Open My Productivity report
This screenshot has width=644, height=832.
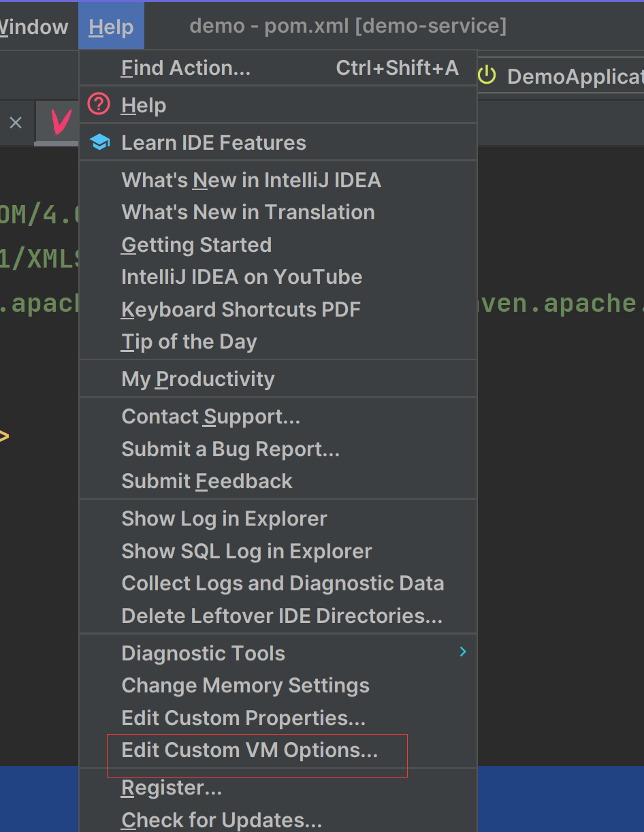pyautogui.click(x=197, y=379)
